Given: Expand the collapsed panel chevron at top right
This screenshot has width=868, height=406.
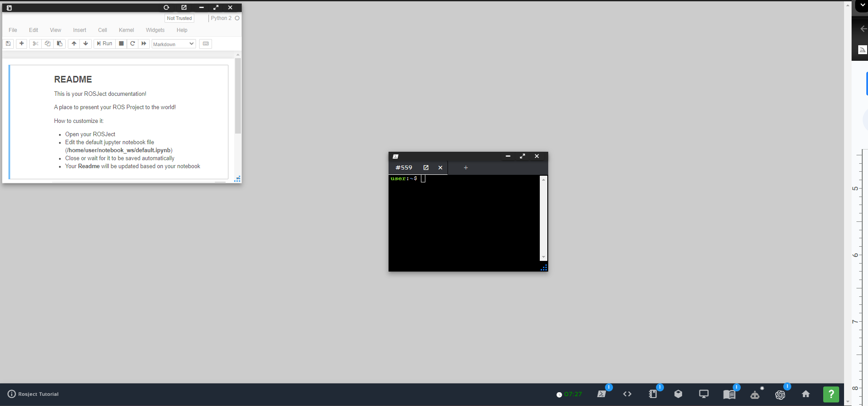Looking at the screenshot, I should pos(863,5).
